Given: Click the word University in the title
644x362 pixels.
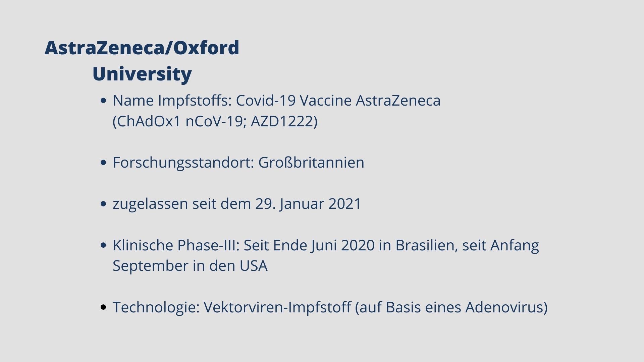Looking at the screenshot, I should 142,74.
